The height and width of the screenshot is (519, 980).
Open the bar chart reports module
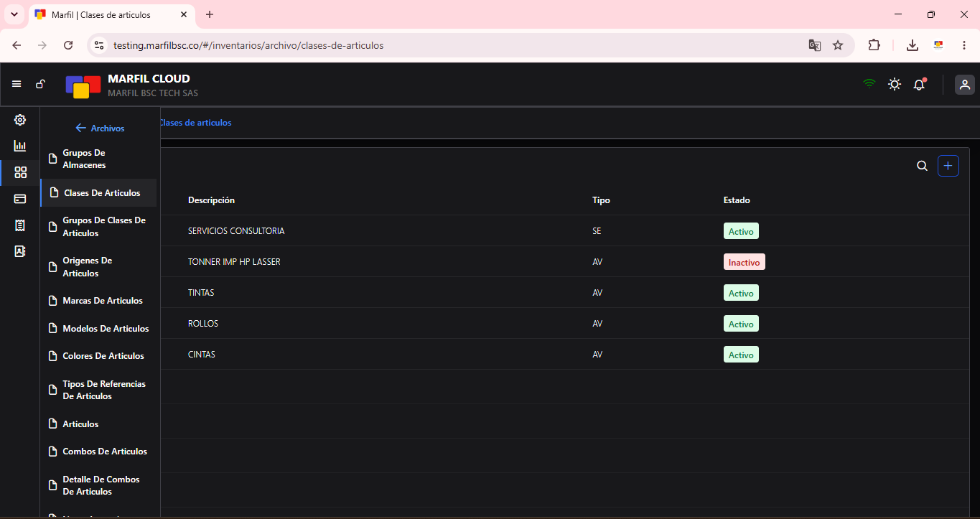[x=20, y=146]
